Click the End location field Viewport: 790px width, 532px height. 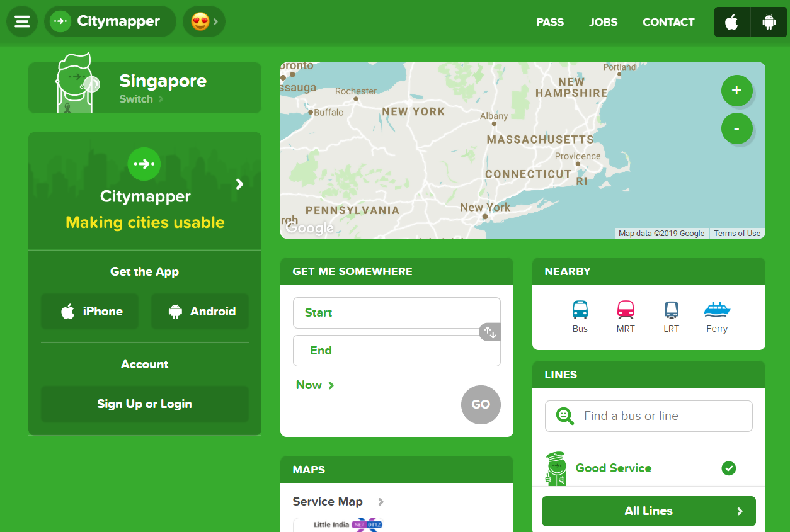coord(397,351)
